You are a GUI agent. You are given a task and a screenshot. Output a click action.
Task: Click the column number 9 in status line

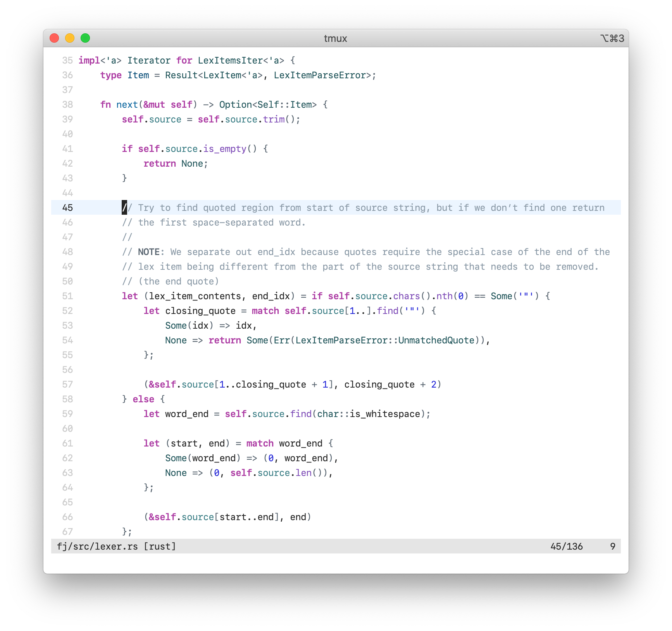point(612,547)
